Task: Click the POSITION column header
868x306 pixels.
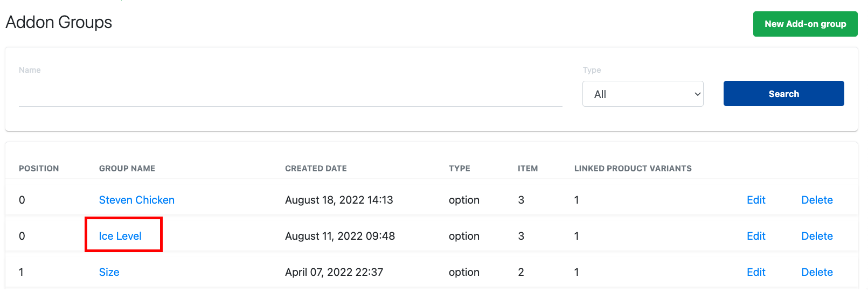Action: point(39,169)
